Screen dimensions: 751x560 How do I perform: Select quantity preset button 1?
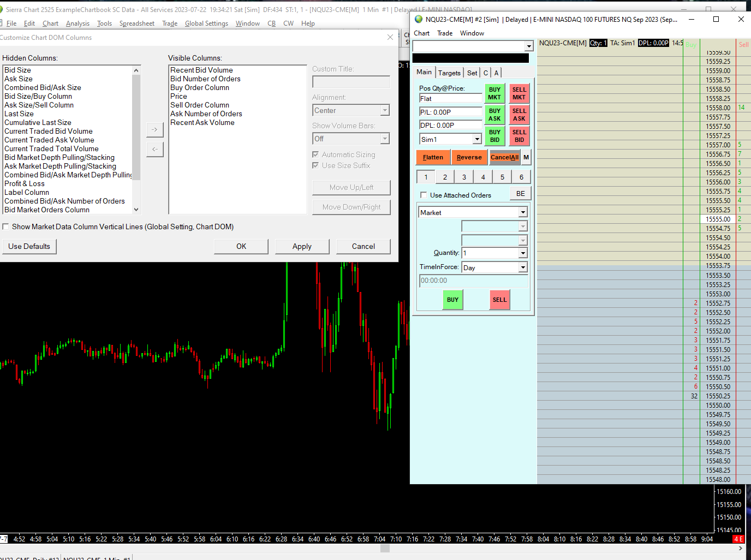coord(426,177)
